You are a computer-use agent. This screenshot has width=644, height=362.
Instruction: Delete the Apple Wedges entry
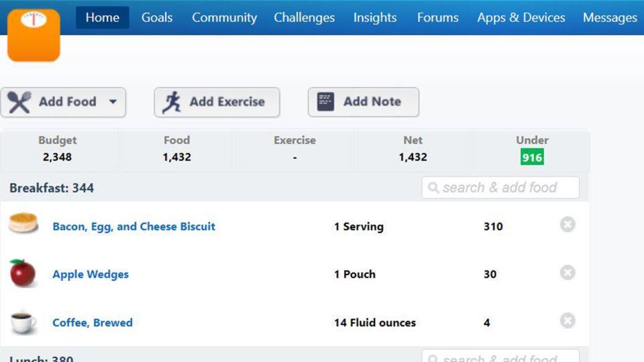click(x=568, y=273)
